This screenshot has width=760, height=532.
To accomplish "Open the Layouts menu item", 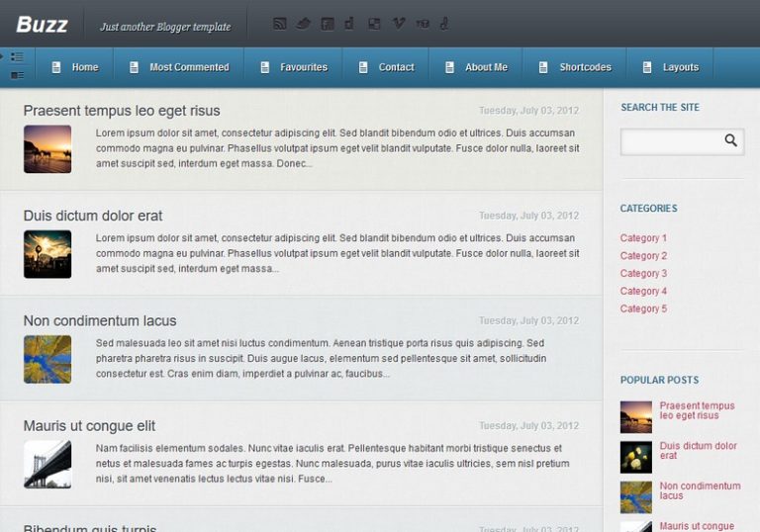I will pyautogui.click(x=681, y=67).
